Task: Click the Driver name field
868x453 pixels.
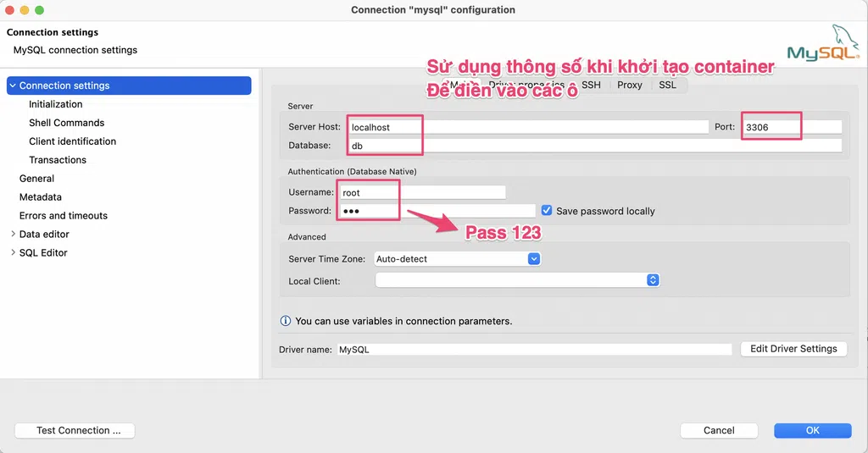Action: pyautogui.click(x=534, y=350)
